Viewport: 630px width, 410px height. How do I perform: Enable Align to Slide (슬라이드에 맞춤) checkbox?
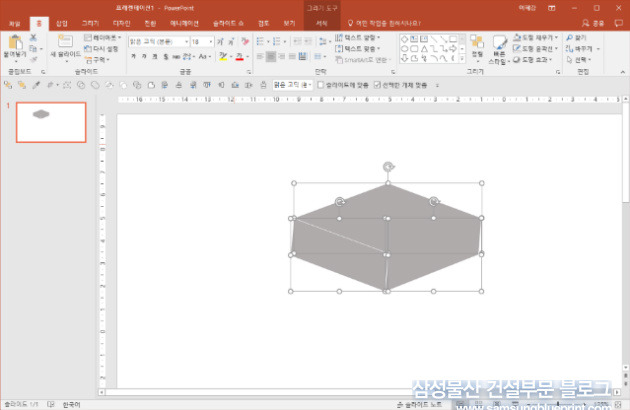(x=321, y=85)
